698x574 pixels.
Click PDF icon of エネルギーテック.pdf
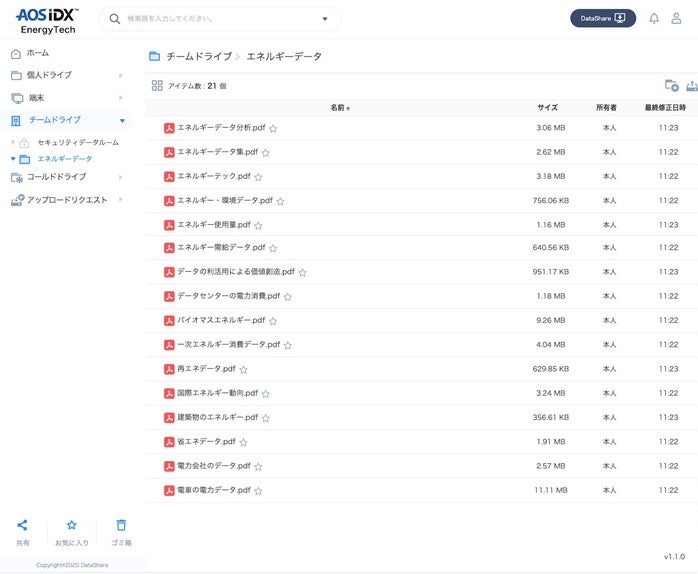coord(169,177)
